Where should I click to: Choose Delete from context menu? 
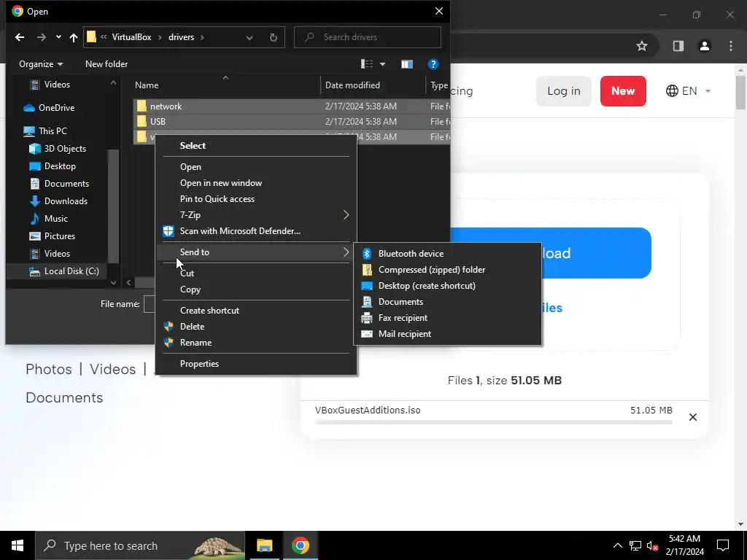coord(256,327)
